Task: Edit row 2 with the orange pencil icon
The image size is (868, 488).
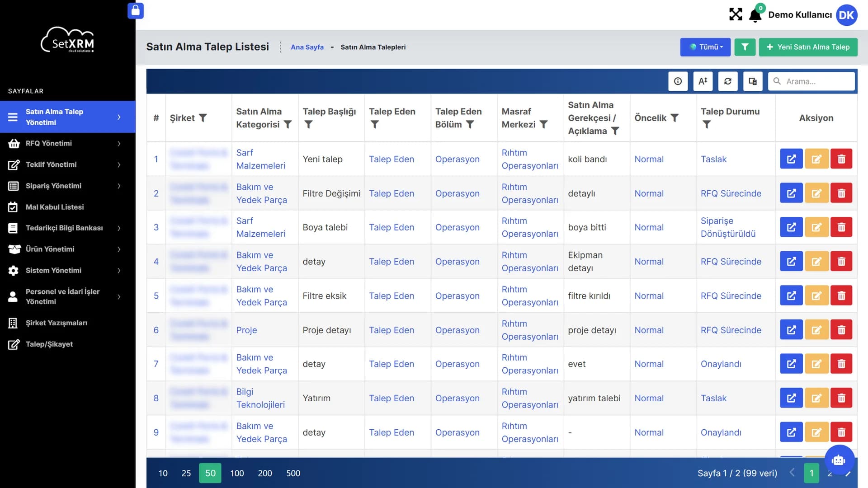Action: point(816,193)
